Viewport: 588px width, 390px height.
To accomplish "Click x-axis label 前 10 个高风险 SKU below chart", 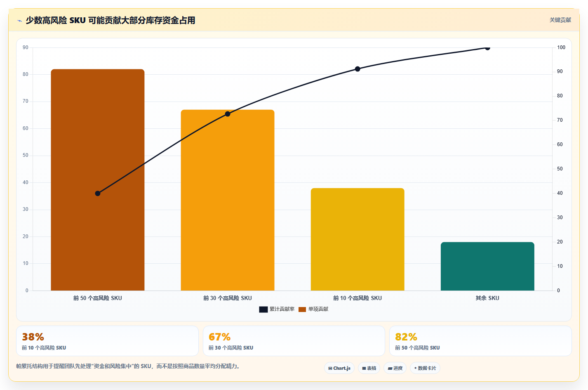I will (358, 298).
